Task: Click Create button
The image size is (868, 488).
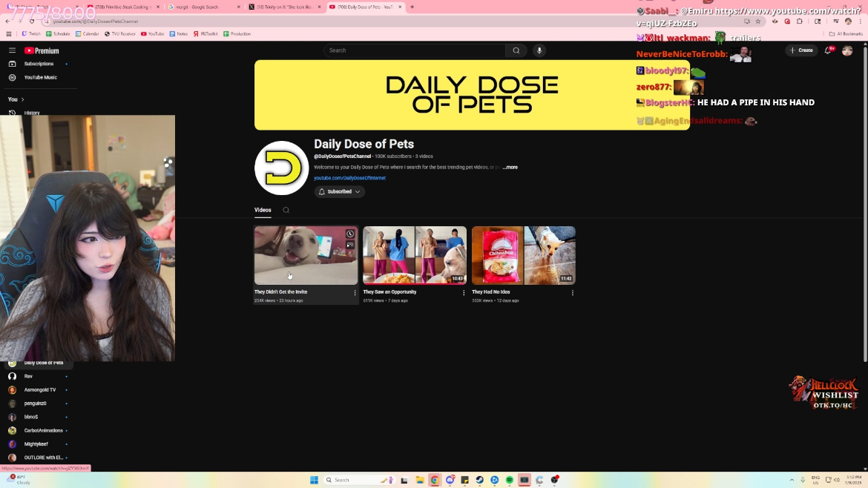Action: tap(801, 50)
